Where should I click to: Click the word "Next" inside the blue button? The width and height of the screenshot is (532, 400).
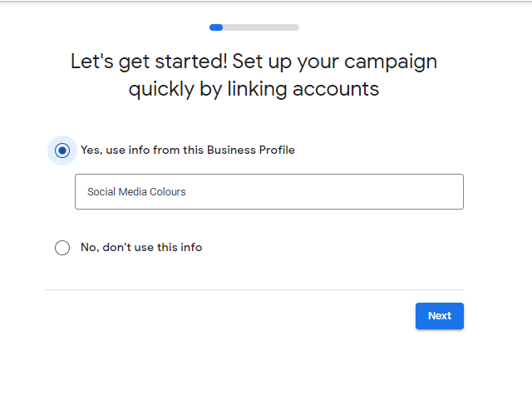440,316
